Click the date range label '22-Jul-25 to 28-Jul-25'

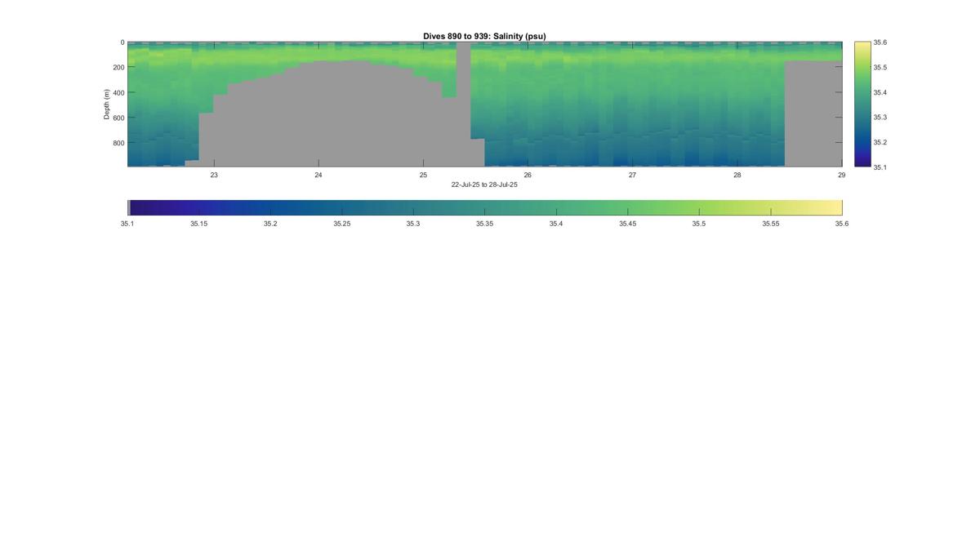click(x=484, y=185)
